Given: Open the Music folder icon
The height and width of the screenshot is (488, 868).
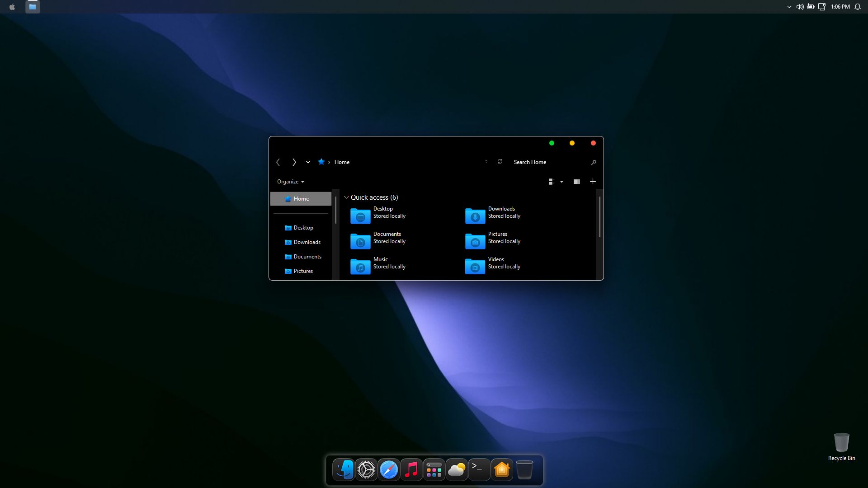Looking at the screenshot, I should tap(360, 267).
